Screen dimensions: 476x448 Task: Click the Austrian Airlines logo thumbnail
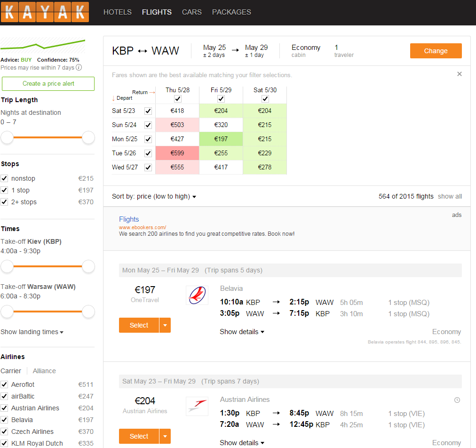pyautogui.click(x=197, y=406)
